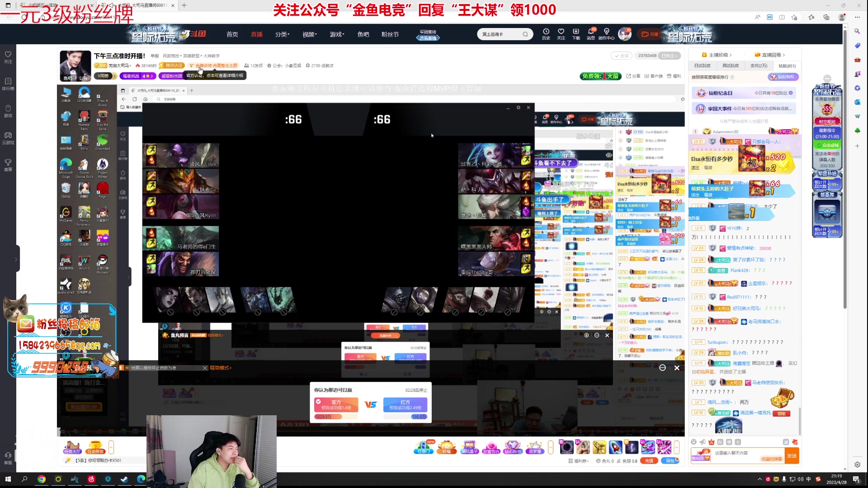The height and width of the screenshot is (488, 868).
Task: Toggle 发邻 neighbor button
Action: click(x=621, y=56)
